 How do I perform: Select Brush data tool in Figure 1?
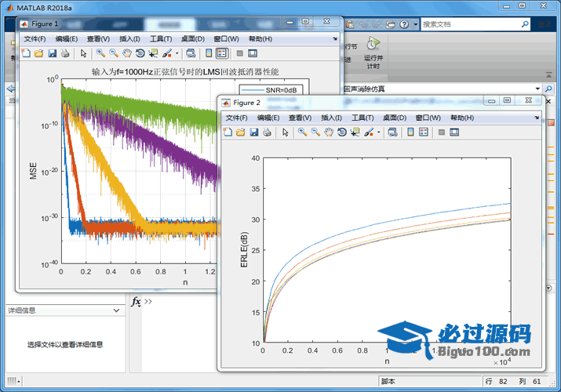(166, 53)
